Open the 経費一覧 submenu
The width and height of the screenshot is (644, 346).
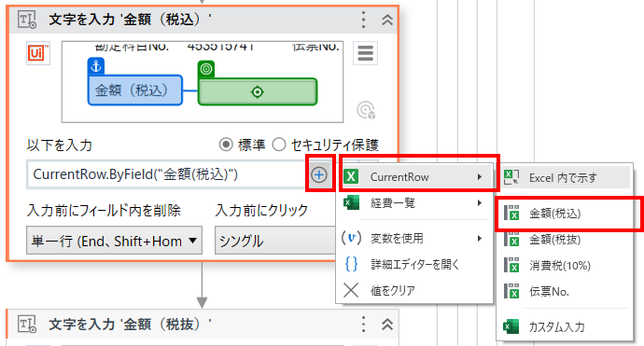(414, 202)
